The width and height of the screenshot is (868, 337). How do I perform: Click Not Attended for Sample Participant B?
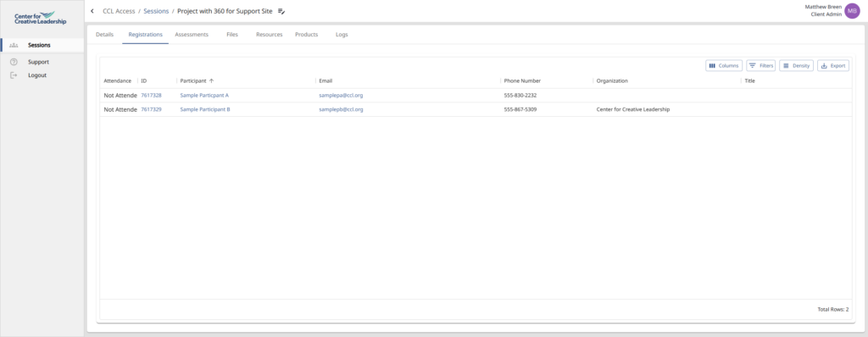pyautogui.click(x=120, y=109)
